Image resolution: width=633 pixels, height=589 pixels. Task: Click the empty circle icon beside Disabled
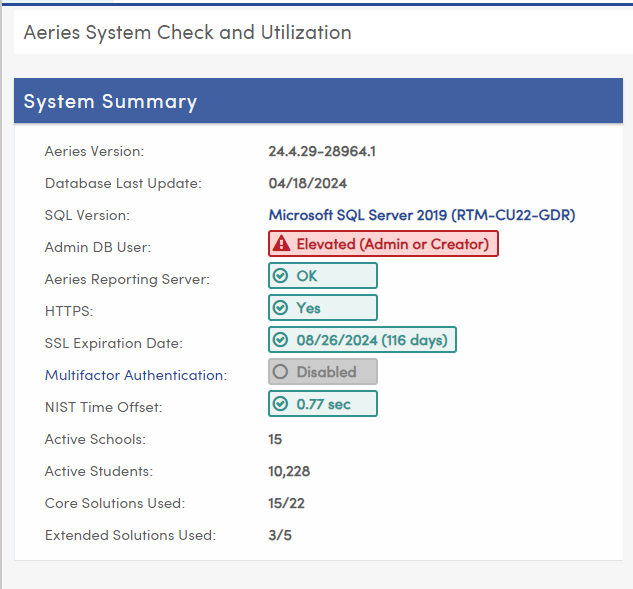(281, 372)
